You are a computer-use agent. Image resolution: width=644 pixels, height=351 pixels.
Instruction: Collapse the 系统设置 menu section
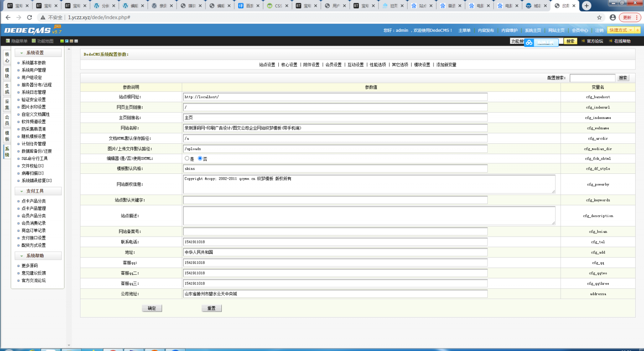point(38,53)
